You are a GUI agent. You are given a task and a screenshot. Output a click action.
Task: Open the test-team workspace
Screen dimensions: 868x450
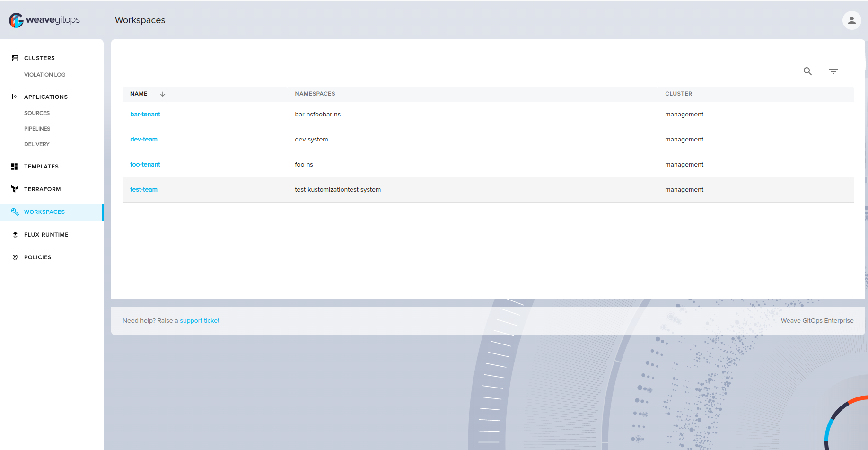pos(144,190)
